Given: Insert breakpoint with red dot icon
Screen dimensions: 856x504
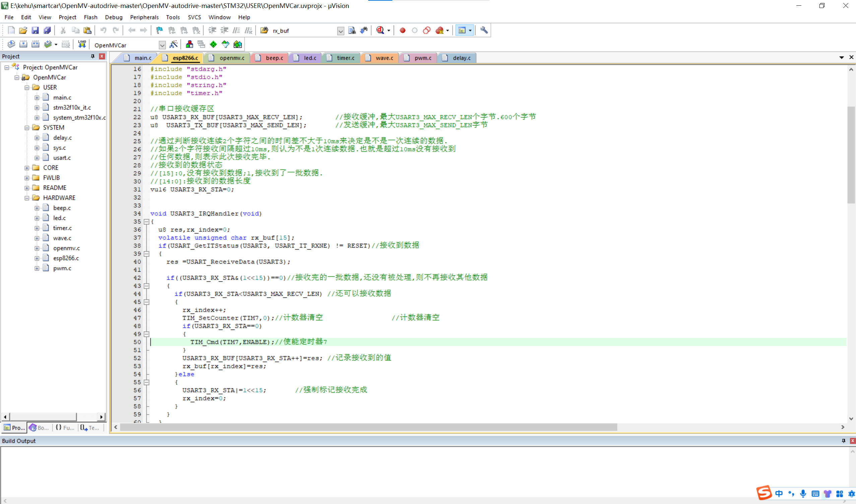Looking at the screenshot, I should [x=402, y=30].
